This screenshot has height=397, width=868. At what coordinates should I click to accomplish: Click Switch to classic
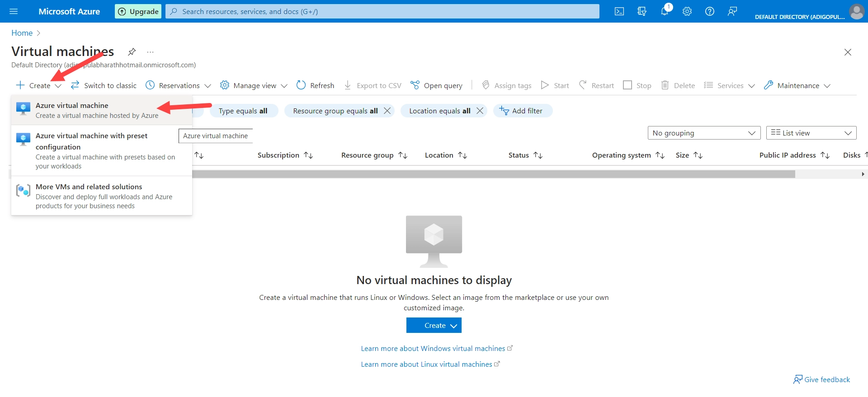click(104, 85)
